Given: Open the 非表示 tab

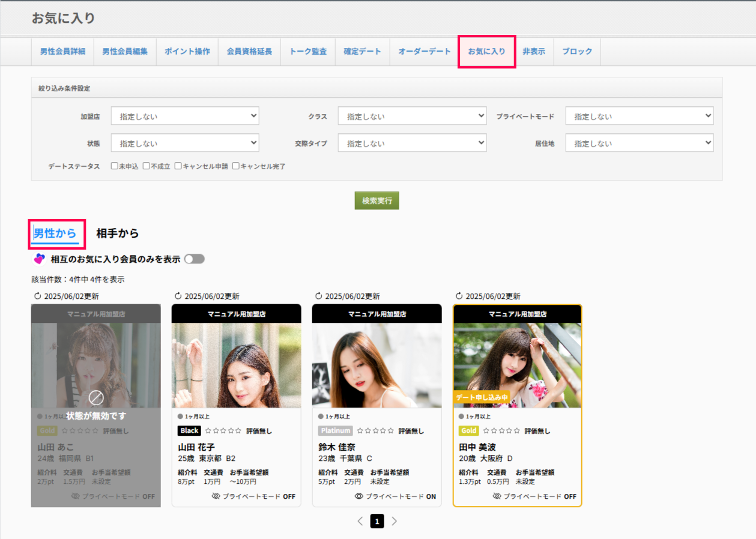Looking at the screenshot, I should coord(534,52).
